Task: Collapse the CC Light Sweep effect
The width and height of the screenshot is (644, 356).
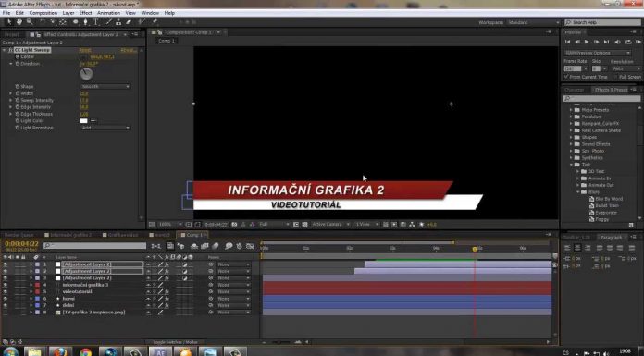Action: [5, 50]
